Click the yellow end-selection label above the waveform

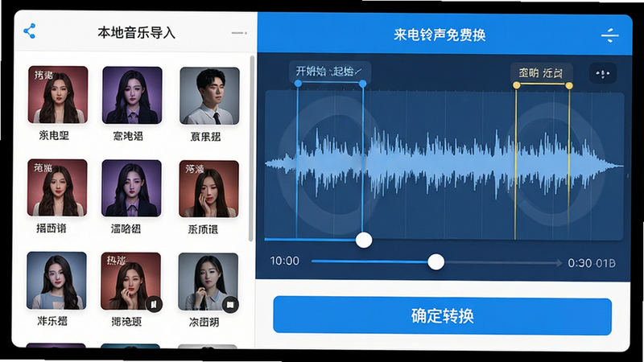point(541,73)
